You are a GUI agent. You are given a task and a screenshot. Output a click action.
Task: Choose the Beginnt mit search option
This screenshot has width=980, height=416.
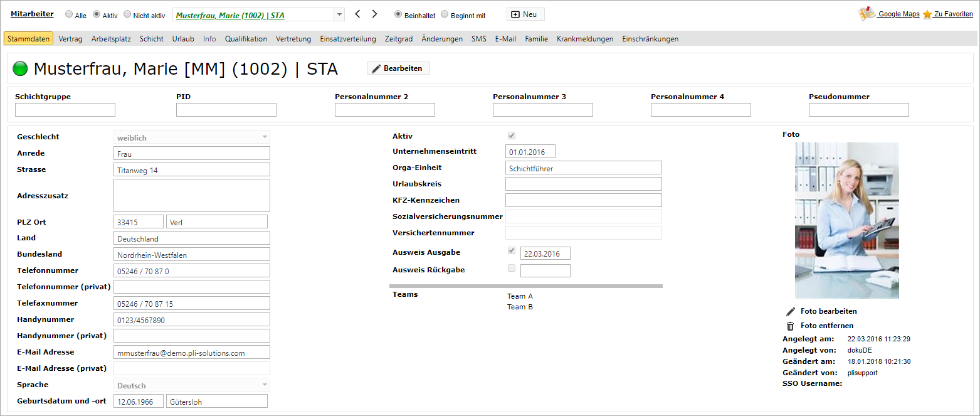click(x=445, y=14)
